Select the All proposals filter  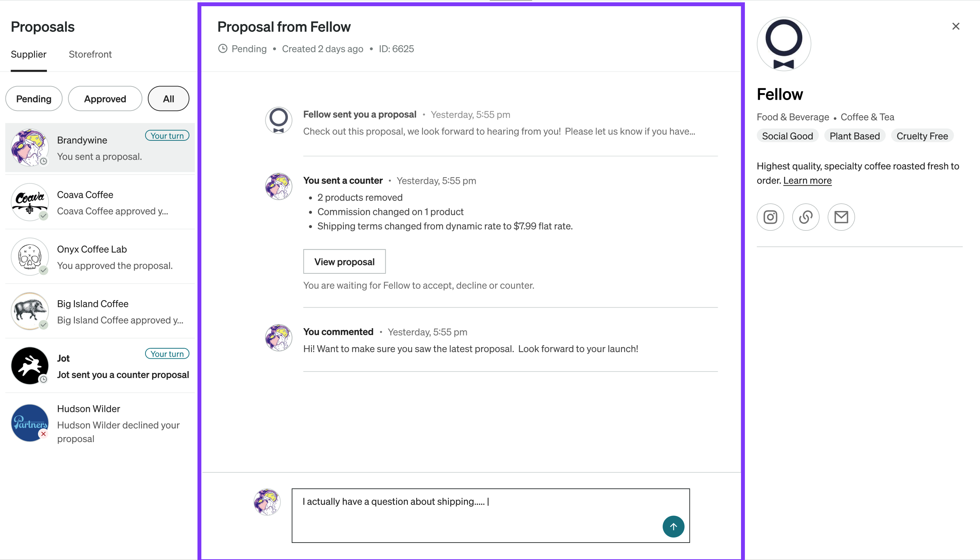[168, 99]
